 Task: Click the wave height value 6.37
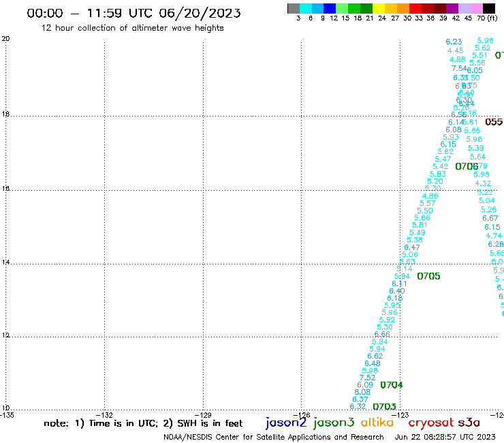click(360, 399)
